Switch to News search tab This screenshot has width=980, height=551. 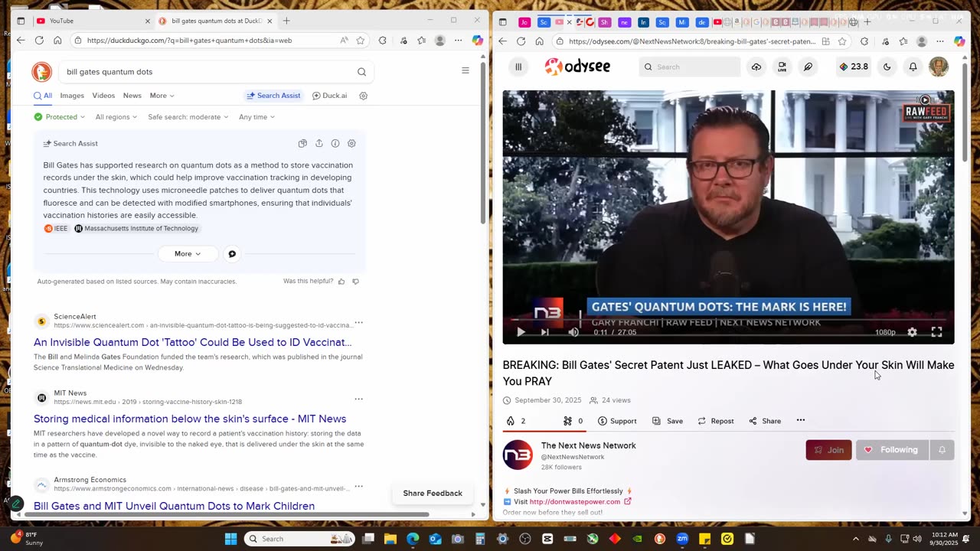point(132,96)
